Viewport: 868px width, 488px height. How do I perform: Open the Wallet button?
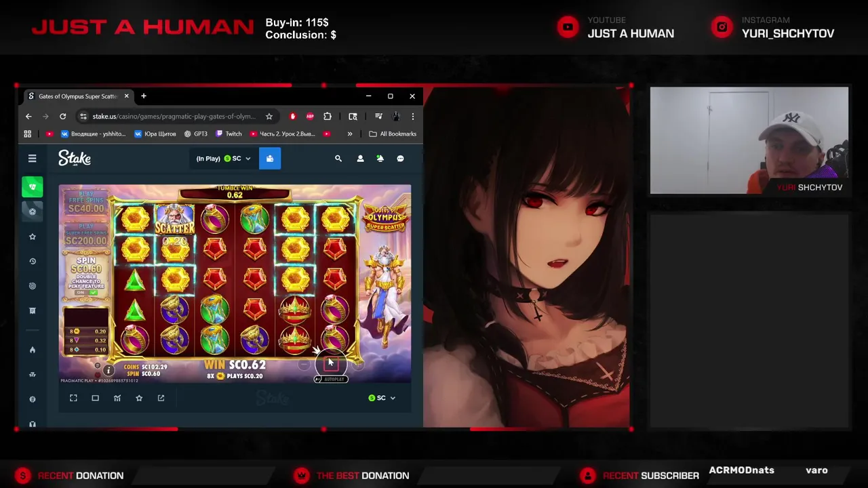(269, 159)
